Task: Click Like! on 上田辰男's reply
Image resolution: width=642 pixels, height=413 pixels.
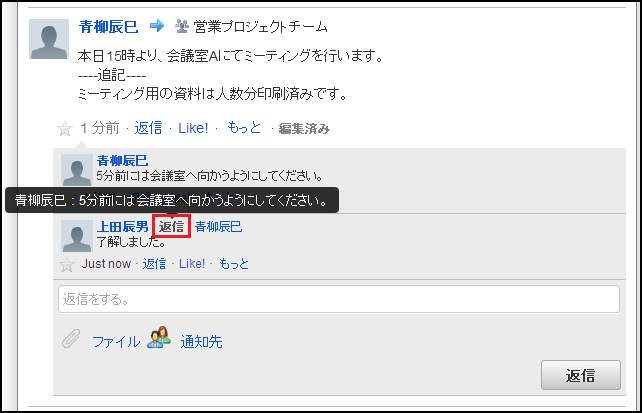Action: point(192,264)
